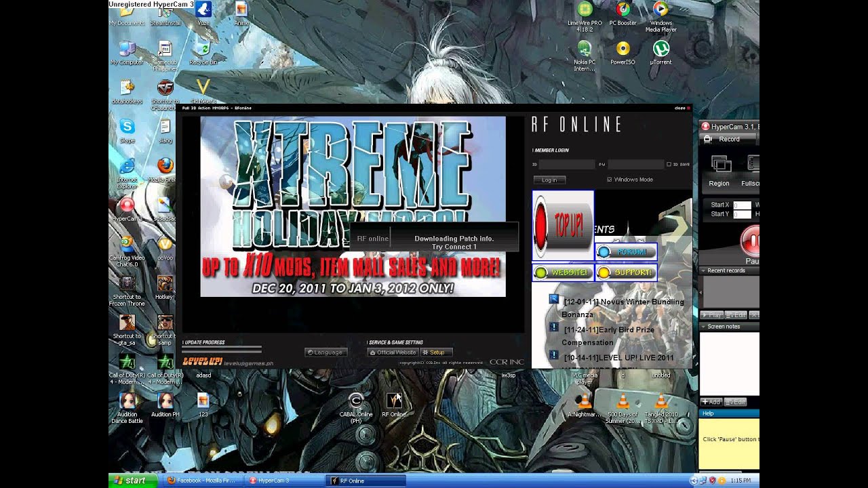The image size is (868, 488).
Task: Open Shortcut to gta_sa icon
Action: [x=127, y=330]
